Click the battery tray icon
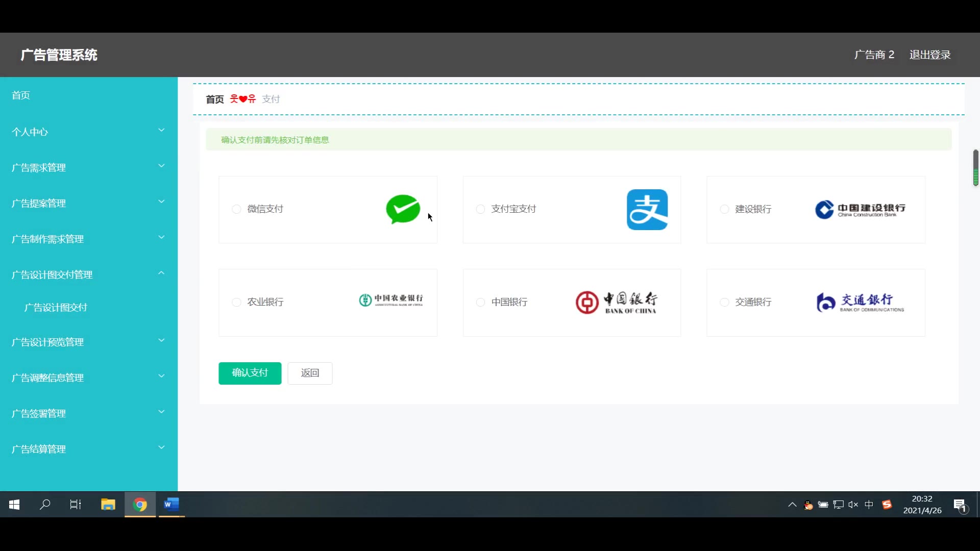This screenshot has height=551, width=980. point(823,505)
